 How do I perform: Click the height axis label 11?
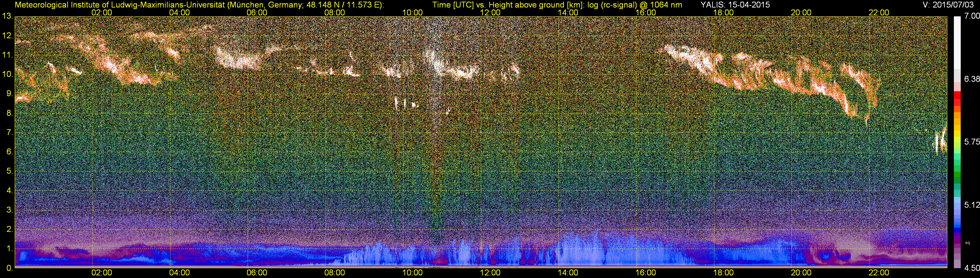(7, 55)
